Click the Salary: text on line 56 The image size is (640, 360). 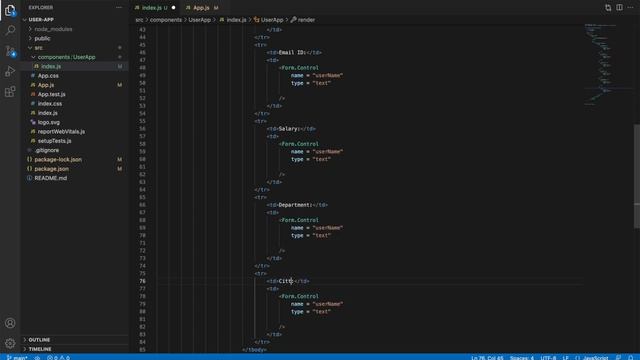(289, 129)
